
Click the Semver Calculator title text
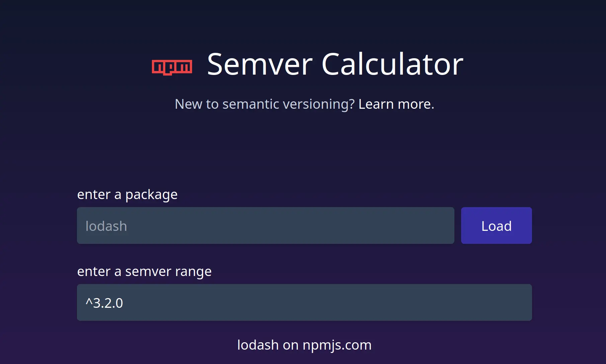tap(335, 64)
